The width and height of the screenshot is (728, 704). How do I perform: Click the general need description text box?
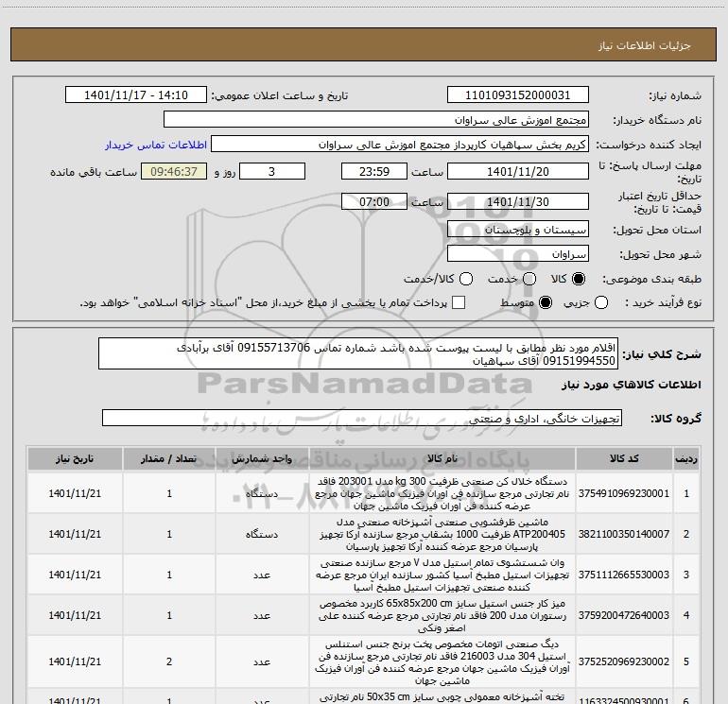pyautogui.click(x=358, y=353)
